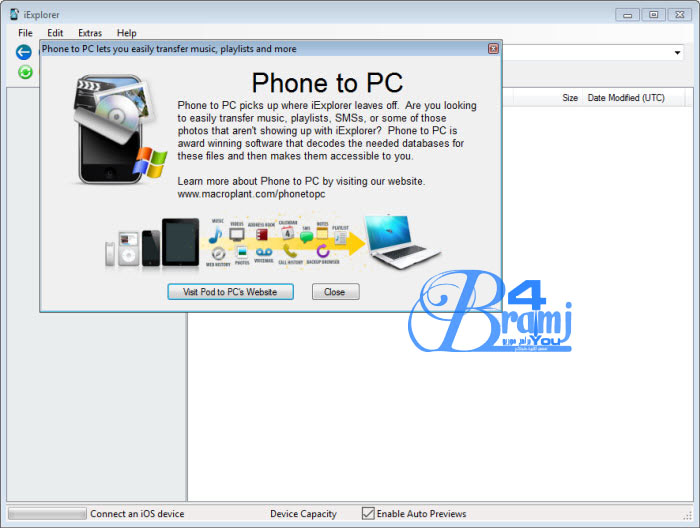Click the Address Book icon in banner
Viewport: 700px width, 528px height.
click(x=262, y=234)
